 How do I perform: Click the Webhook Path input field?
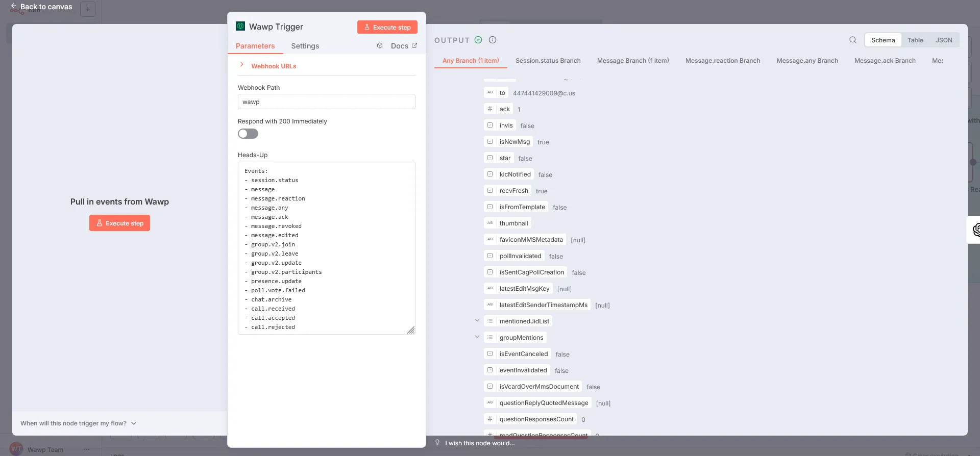click(326, 102)
